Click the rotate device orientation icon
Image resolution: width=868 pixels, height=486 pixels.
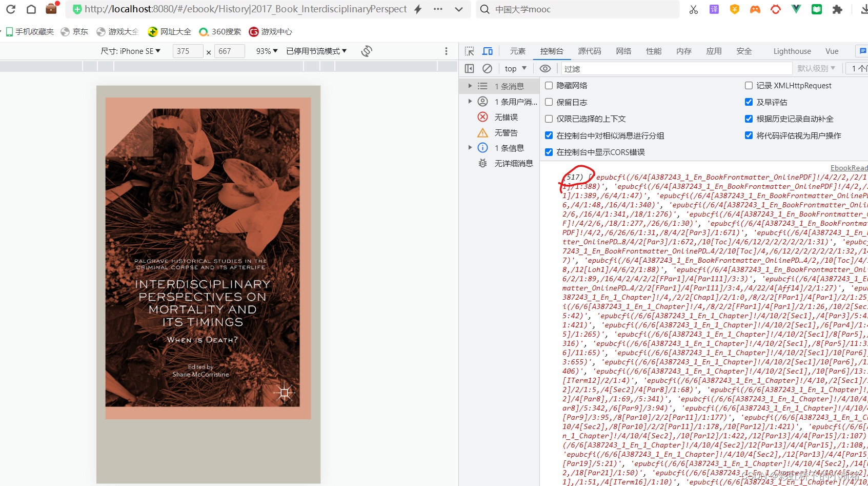click(367, 51)
